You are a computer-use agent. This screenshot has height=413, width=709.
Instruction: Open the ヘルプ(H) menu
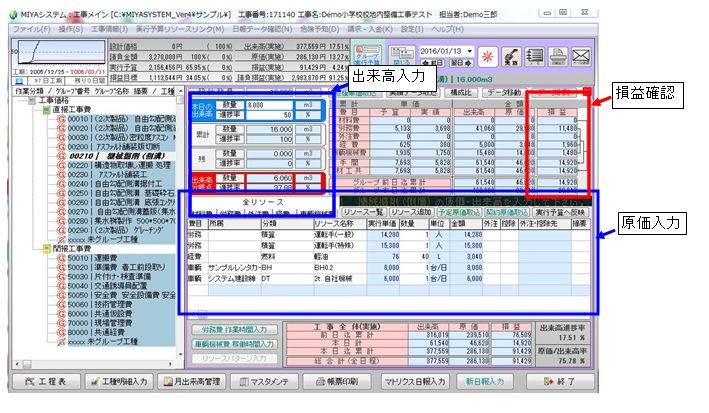click(447, 29)
